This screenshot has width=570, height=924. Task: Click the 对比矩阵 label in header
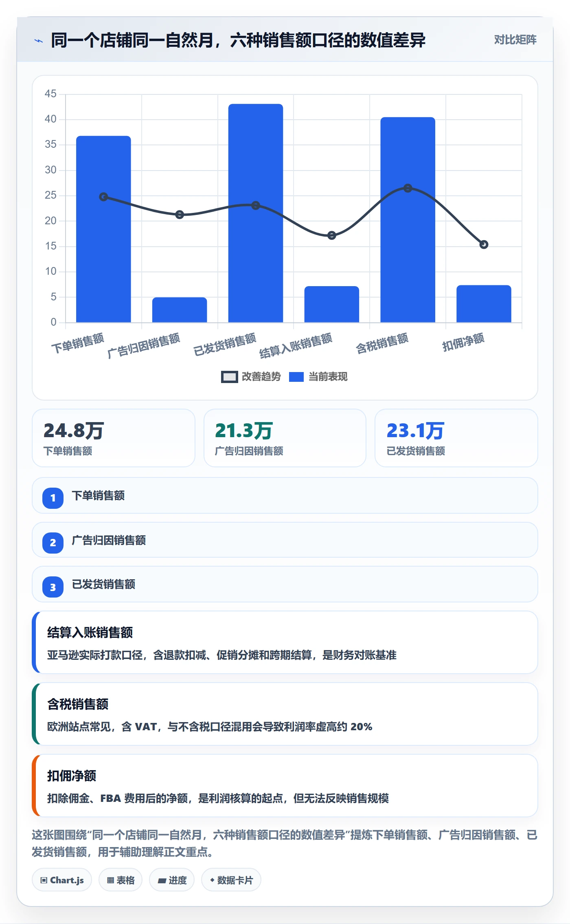[x=515, y=40]
